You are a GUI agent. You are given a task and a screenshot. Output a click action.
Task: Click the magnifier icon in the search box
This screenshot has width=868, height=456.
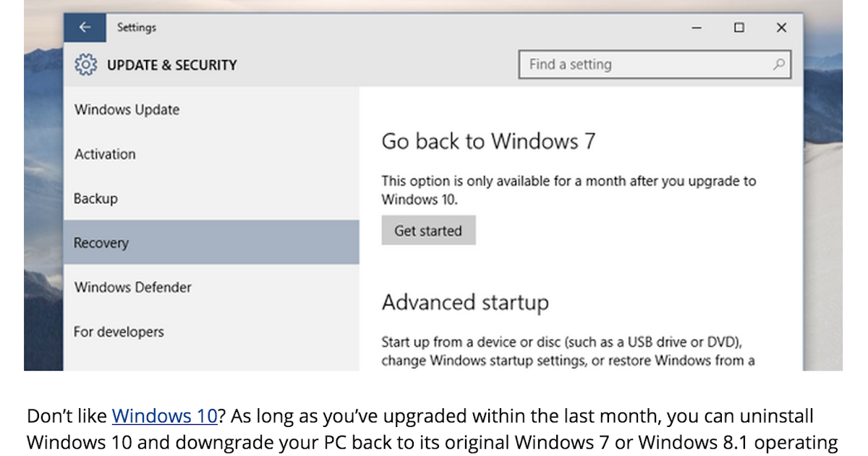click(778, 64)
